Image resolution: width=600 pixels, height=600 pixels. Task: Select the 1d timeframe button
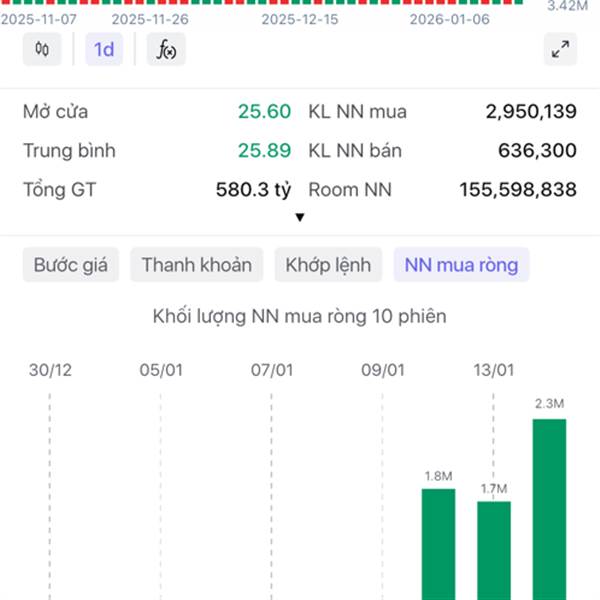click(x=104, y=49)
